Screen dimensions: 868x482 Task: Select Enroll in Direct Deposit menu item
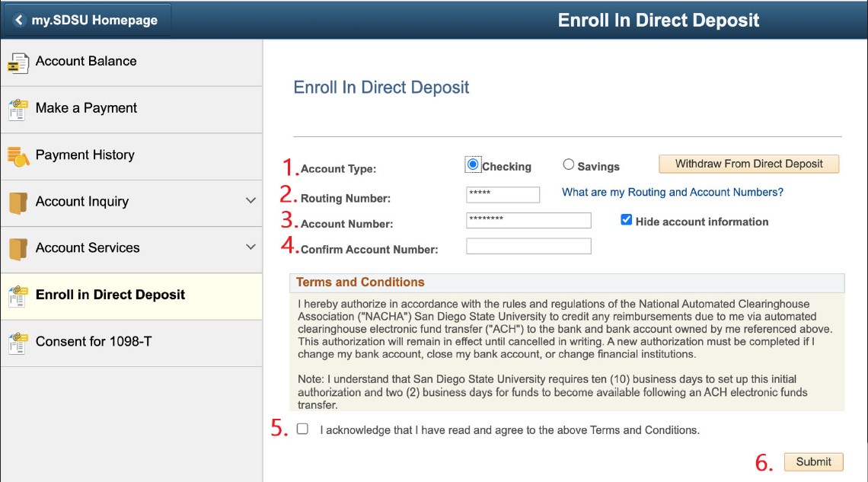tap(132, 296)
